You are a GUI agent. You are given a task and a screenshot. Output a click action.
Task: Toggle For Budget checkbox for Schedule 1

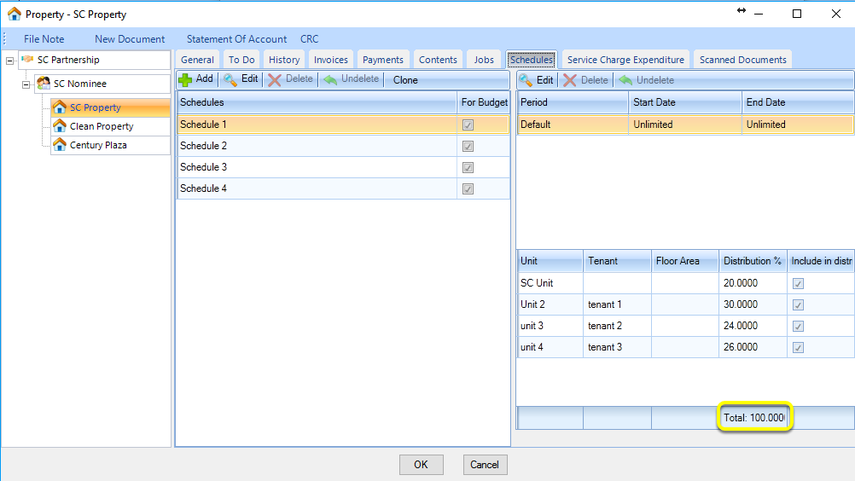pyautogui.click(x=468, y=125)
